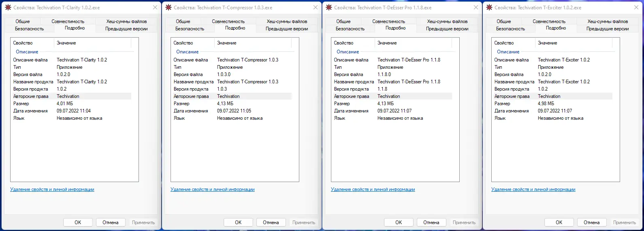The image size is (644, 231).
Task: Close the T-DeEsser Pro properties window
Action: pyautogui.click(x=476, y=7)
